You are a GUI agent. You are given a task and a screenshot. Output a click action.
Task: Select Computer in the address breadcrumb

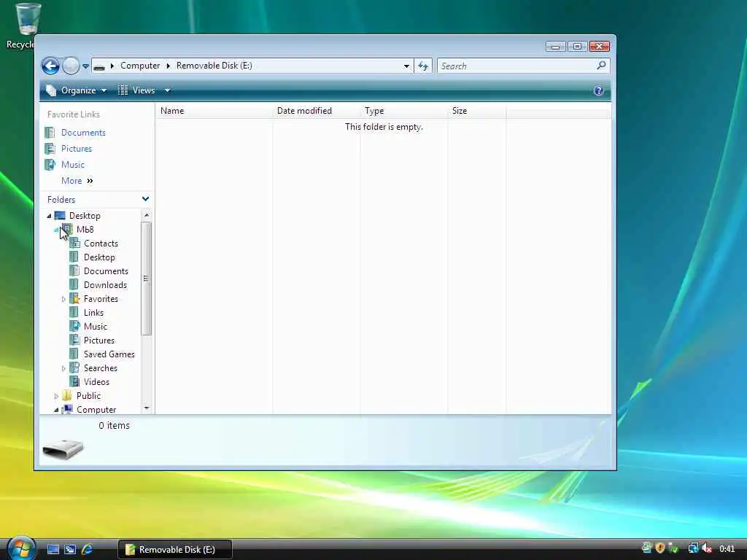[x=140, y=66]
